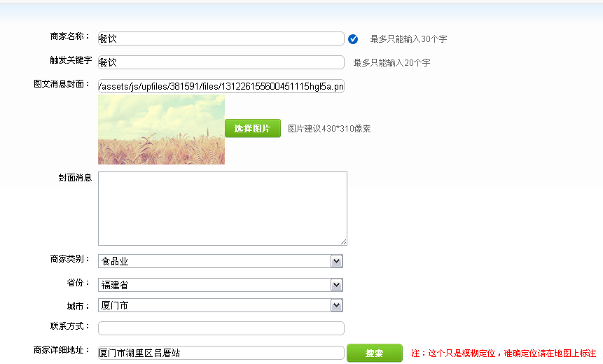This screenshot has height=364, width=603.
Task: Open the 商家类别 dropdown showing 食品业
Action: tap(220, 261)
